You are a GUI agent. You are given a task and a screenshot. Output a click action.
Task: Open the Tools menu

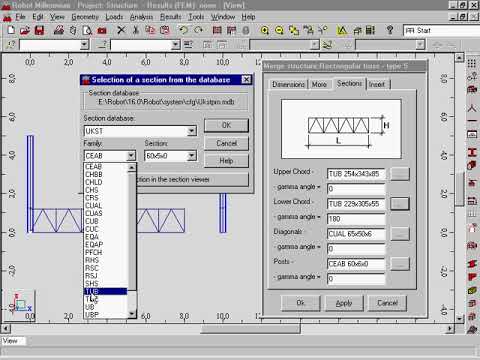(196, 17)
